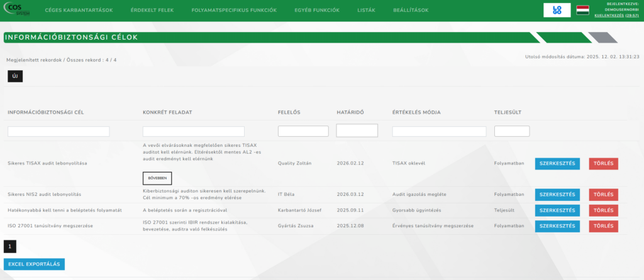
Task: Click the COS System logo
Action: point(18,10)
